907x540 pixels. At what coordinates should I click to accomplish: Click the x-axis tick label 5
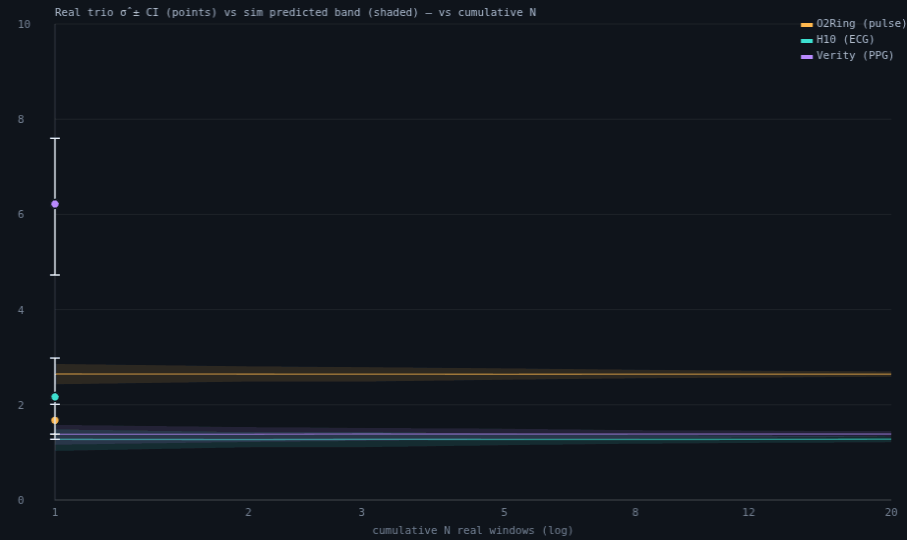(504, 512)
